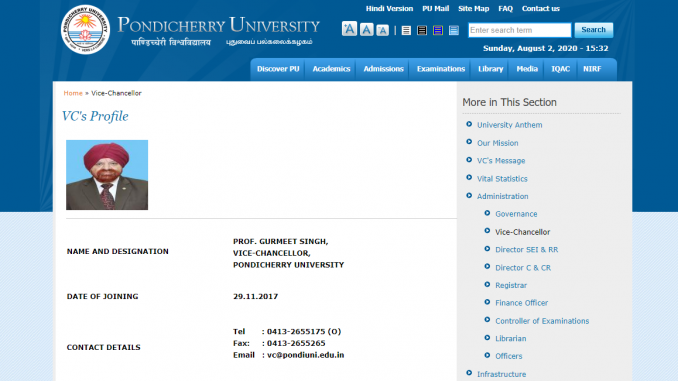Go to the Library tab
The width and height of the screenshot is (678, 381).
click(x=490, y=69)
